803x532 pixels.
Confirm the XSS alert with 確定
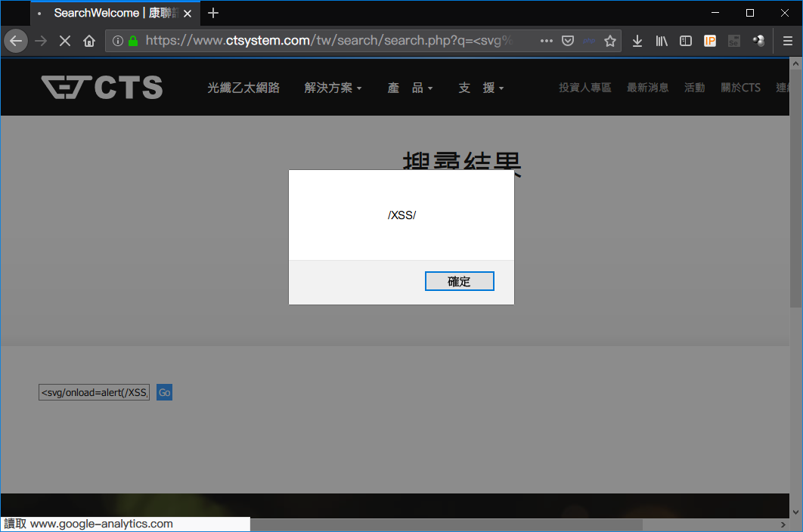point(460,281)
